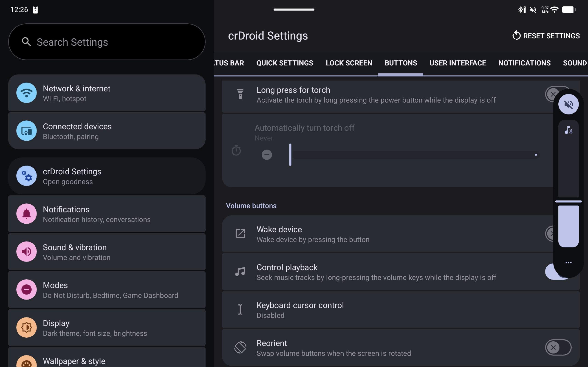Viewport: 588px width, 367px height.
Task: Switch to the User Interface tab
Action: tap(458, 63)
